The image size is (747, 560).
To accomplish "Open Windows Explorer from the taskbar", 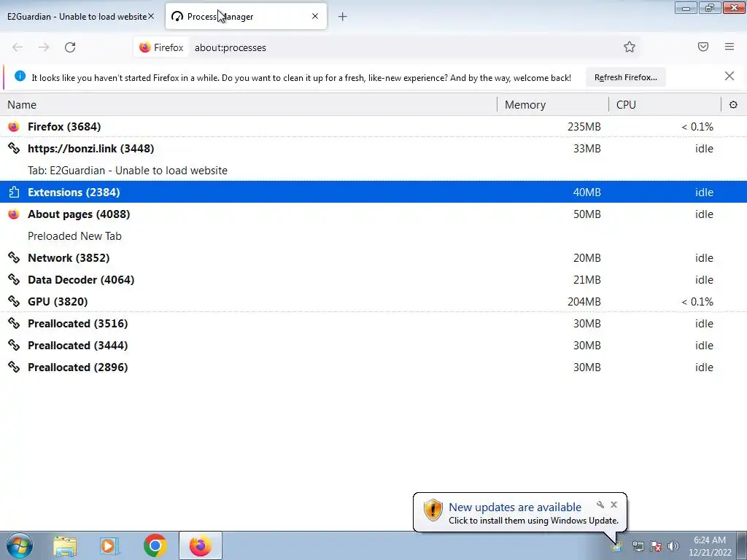I will [x=65, y=546].
